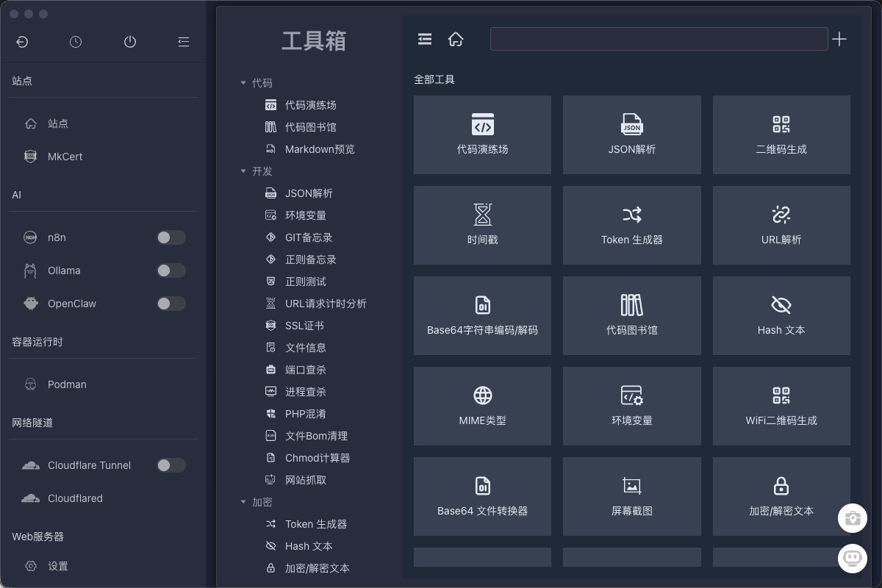The height and width of the screenshot is (588, 882).
Task: Select Podman in the sidebar
Action: [x=67, y=384]
